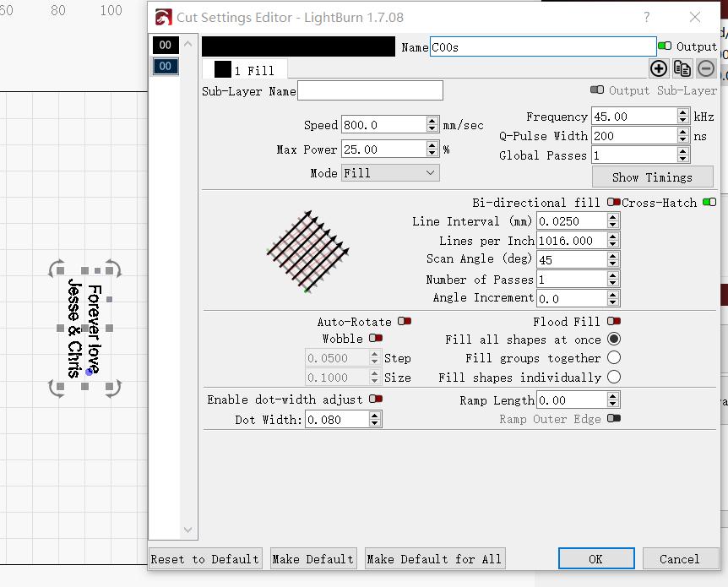Select Fill groups together radio button
Viewport: 728px width, 587px height.
[x=614, y=358]
